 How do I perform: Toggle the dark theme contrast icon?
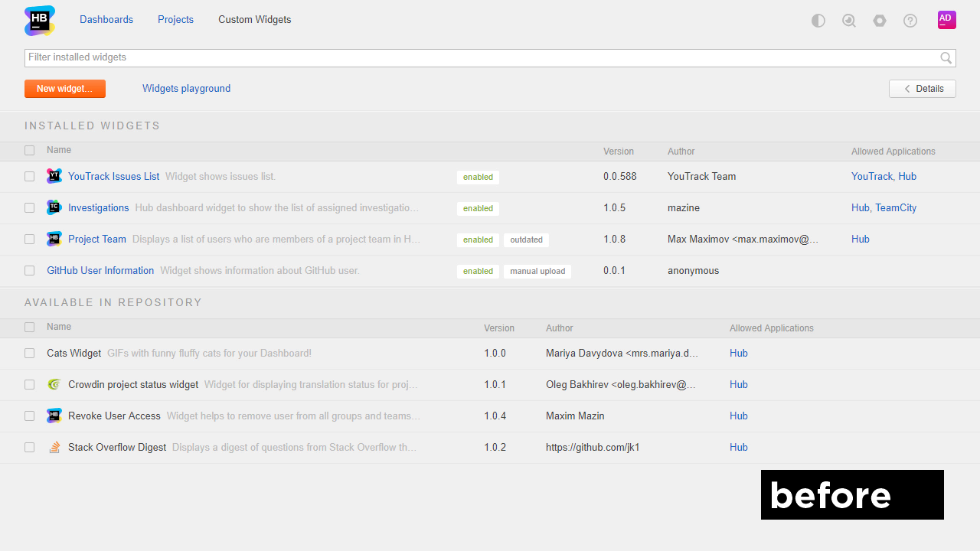[818, 21]
